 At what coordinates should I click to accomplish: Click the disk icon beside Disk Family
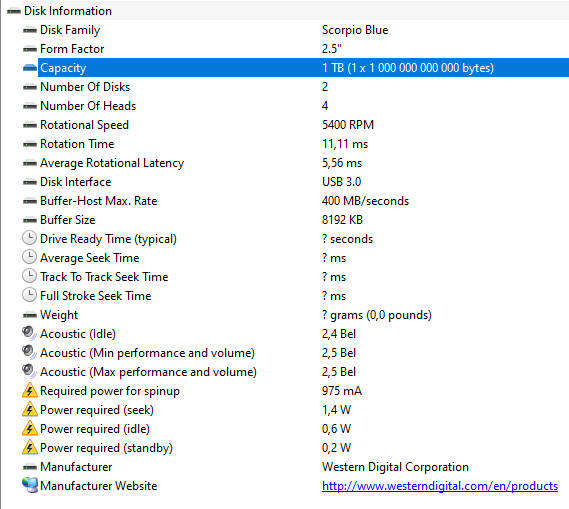click(x=30, y=30)
